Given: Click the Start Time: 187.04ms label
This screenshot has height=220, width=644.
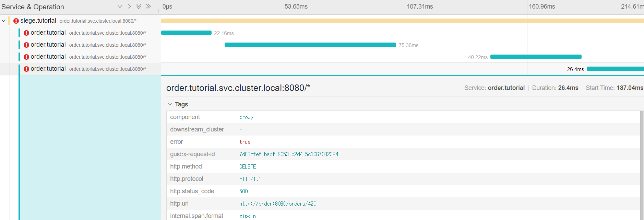Looking at the screenshot, I should click(x=615, y=88).
